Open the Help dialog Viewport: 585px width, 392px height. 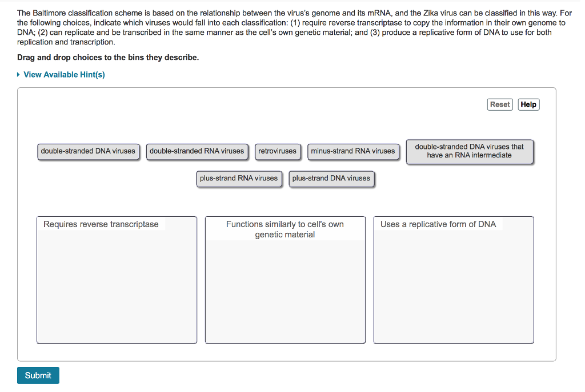coord(528,104)
